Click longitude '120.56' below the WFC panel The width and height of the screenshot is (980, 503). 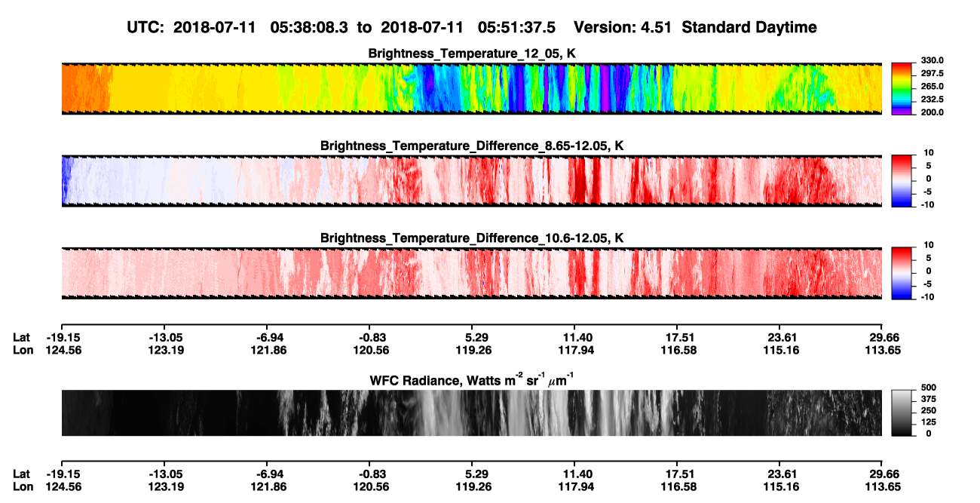[370, 487]
